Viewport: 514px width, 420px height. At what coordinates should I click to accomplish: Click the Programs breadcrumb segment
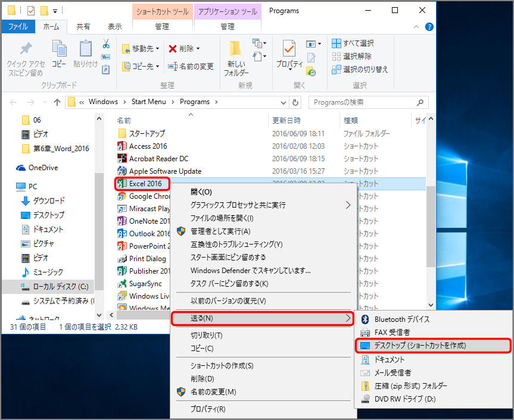click(x=194, y=102)
